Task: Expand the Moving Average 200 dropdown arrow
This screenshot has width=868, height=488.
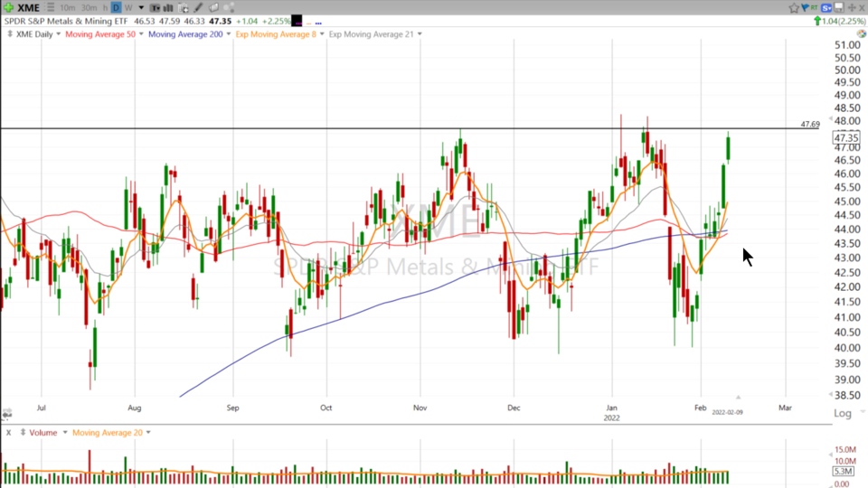Action: pos(228,34)
